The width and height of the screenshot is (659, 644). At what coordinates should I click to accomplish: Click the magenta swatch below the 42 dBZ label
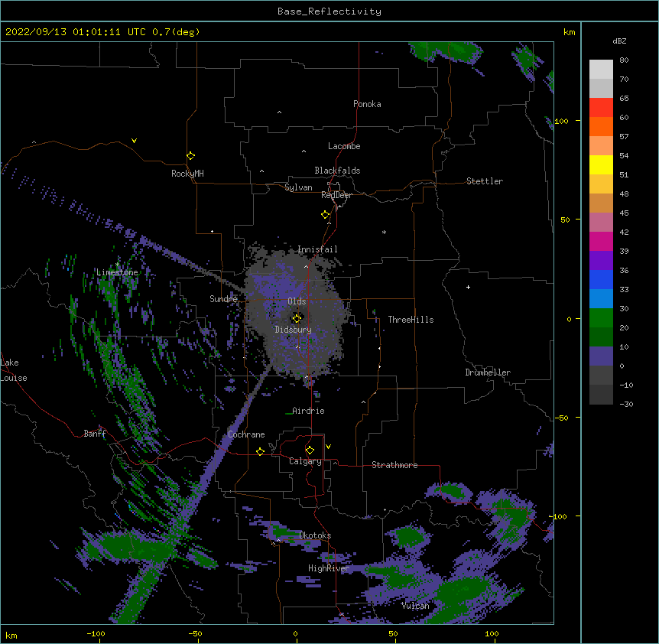(601, 241)
